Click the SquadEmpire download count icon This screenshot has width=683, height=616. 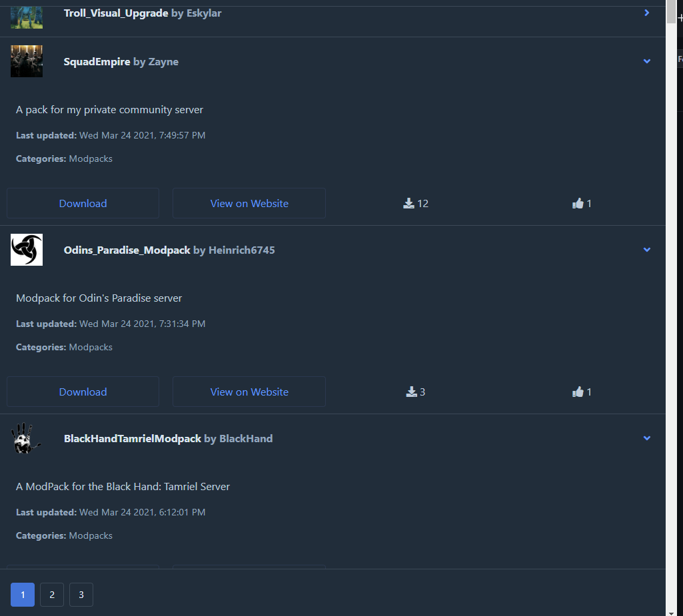click(x=408, y=203)
